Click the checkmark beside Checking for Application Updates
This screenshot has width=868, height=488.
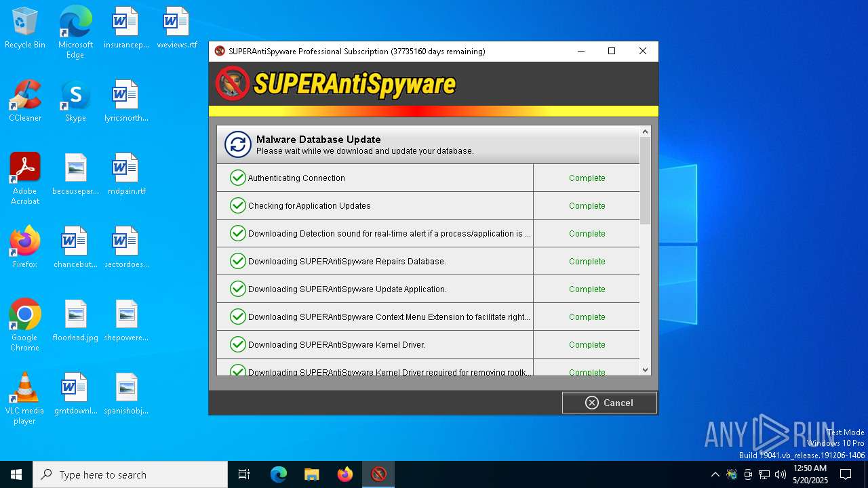(237, 205)
